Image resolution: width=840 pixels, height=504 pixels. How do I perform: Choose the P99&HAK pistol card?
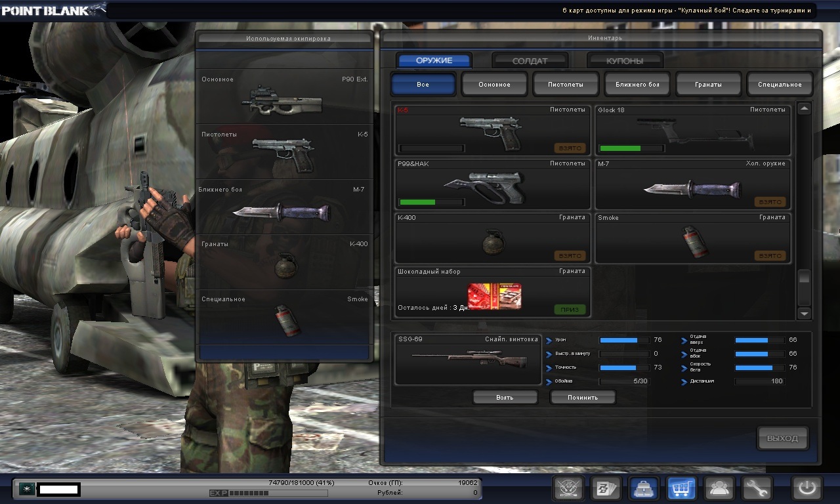coord(492,184)
